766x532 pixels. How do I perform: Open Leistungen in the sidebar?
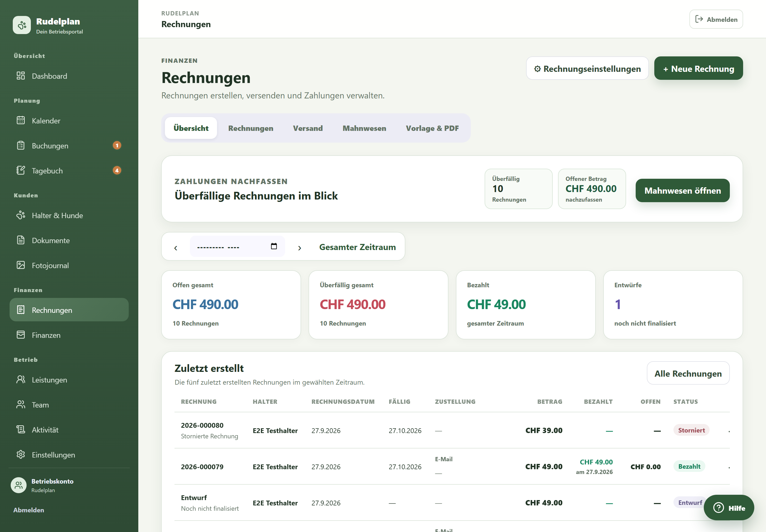click(69, 380)
